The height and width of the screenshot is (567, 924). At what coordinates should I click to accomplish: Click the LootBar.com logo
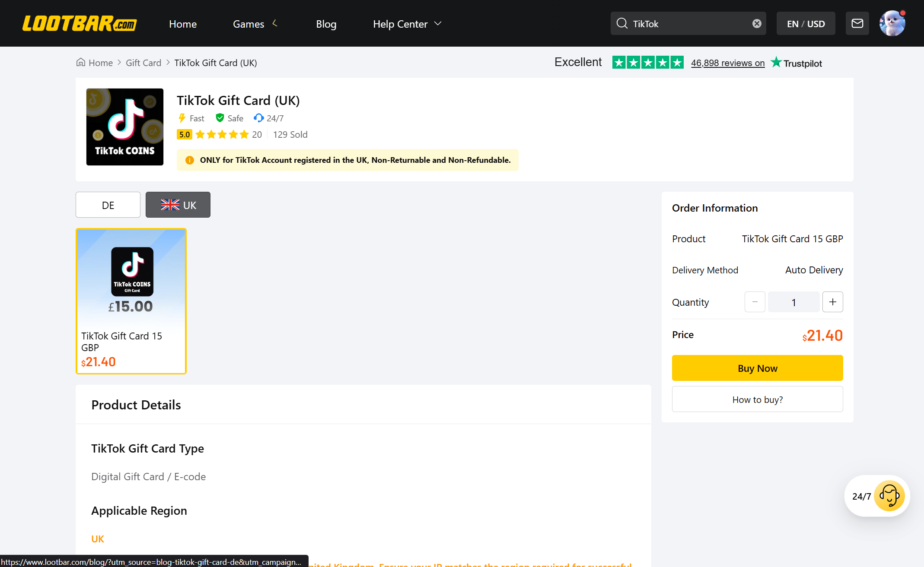80,23
